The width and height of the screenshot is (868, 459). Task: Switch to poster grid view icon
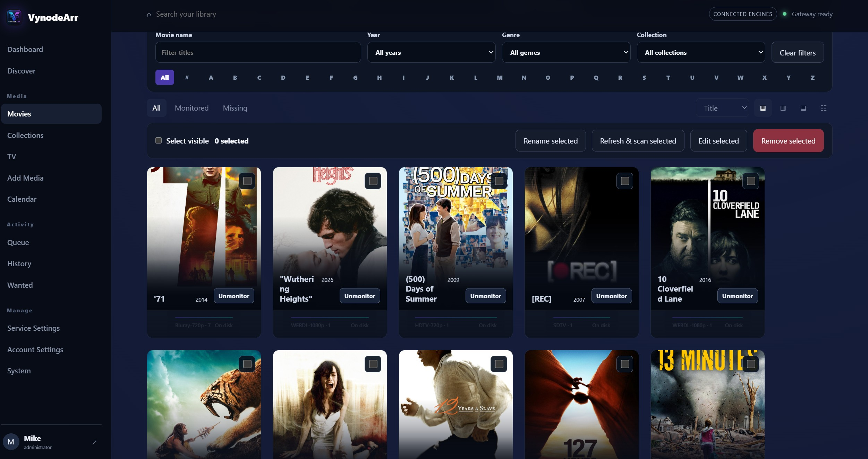click(x=763, y=108)
